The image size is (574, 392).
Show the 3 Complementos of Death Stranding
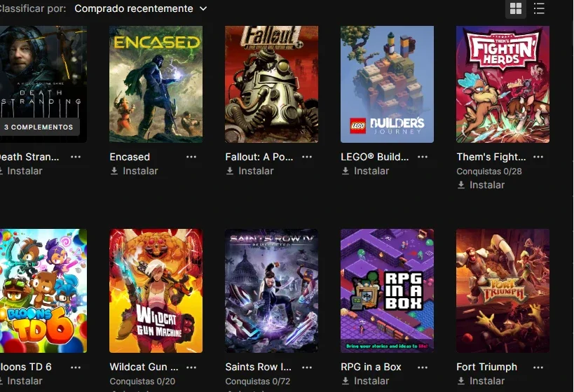pyautogui.click(x=39, y=127)
